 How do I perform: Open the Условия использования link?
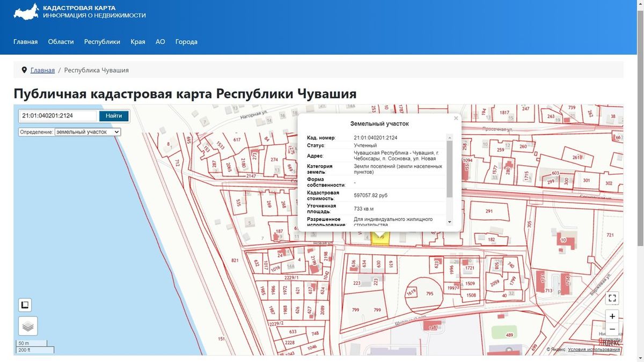tap(594, 350)
